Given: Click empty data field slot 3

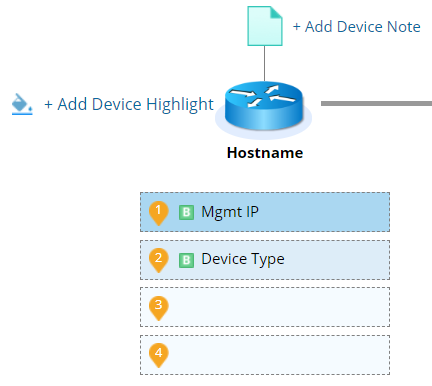Looking at the screenshot, I should 265,307.
